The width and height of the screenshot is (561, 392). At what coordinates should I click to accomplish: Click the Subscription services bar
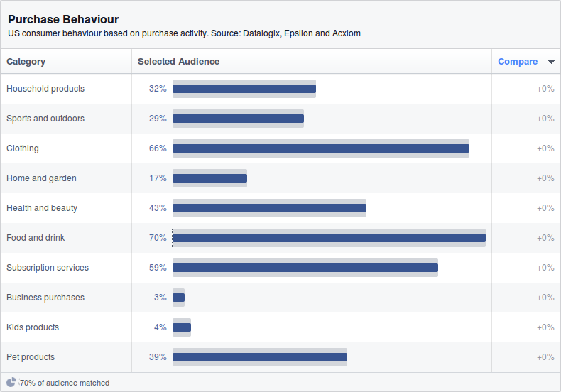tap(305, 268)
